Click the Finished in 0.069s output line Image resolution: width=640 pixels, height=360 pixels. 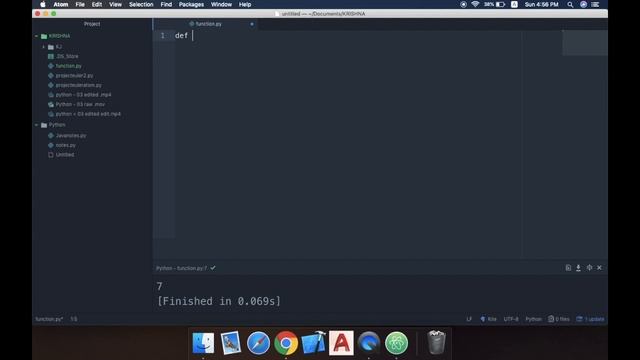219,301
